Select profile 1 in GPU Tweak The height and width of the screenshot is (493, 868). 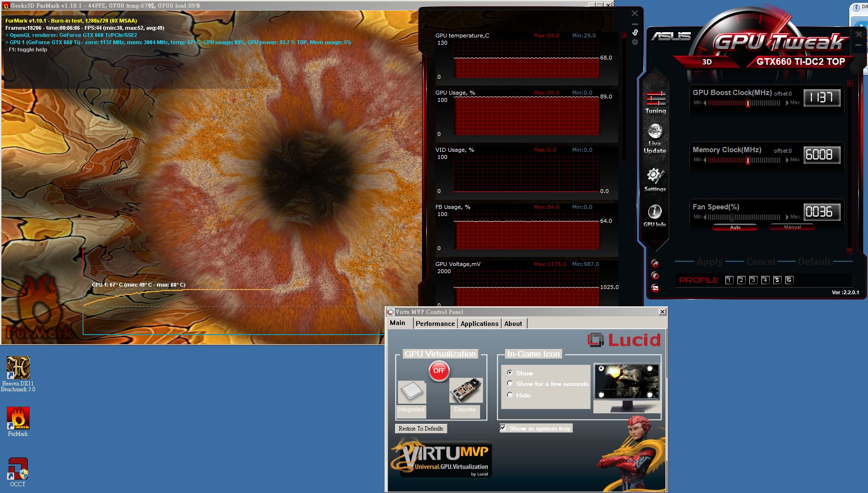coord(729,280)
